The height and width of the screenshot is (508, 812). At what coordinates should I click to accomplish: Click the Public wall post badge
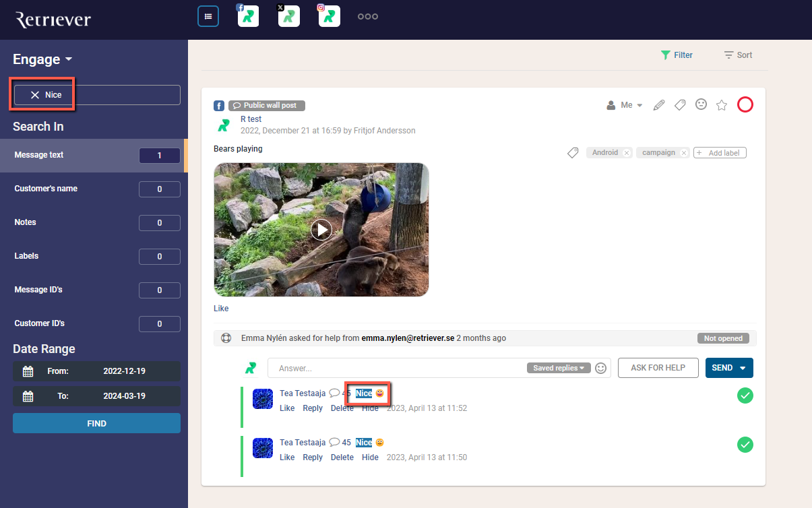(267, 106)
